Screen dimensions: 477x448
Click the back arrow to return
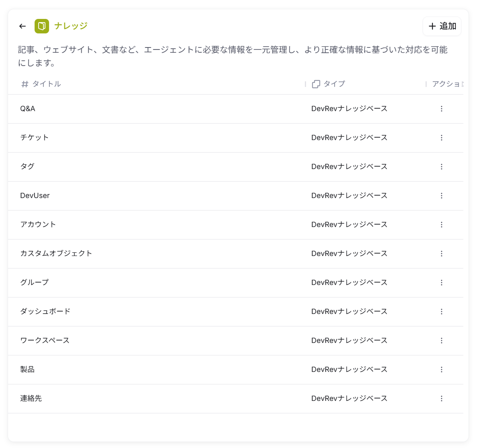22,26
